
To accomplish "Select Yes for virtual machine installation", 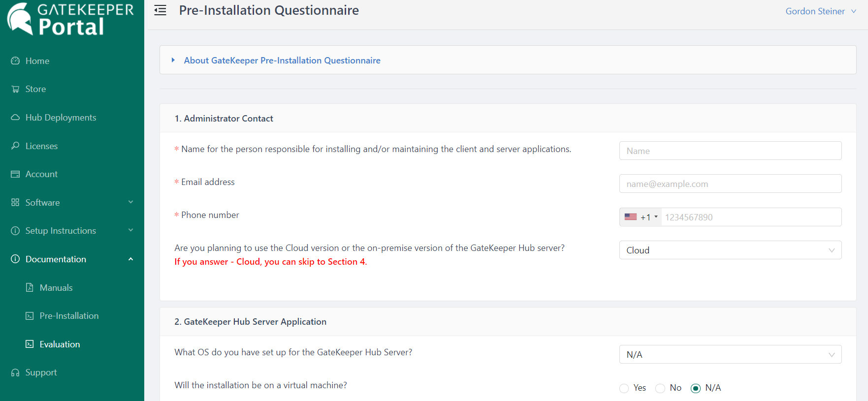I will [624, 388].
